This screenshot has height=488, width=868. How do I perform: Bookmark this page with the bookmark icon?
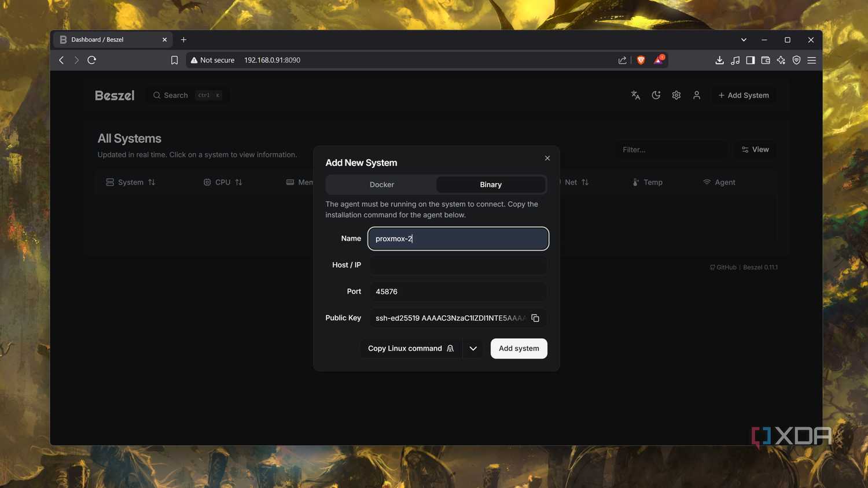point(174,60)
